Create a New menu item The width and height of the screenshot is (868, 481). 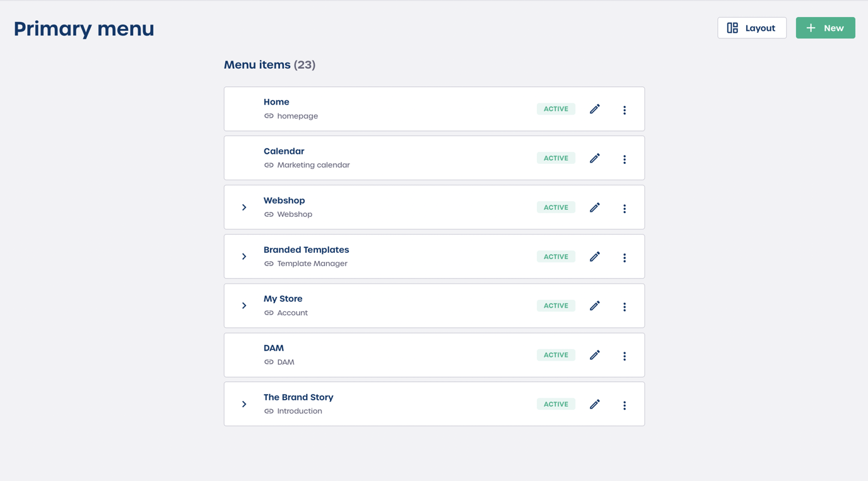pyautogui.click(x=825, y=28)
